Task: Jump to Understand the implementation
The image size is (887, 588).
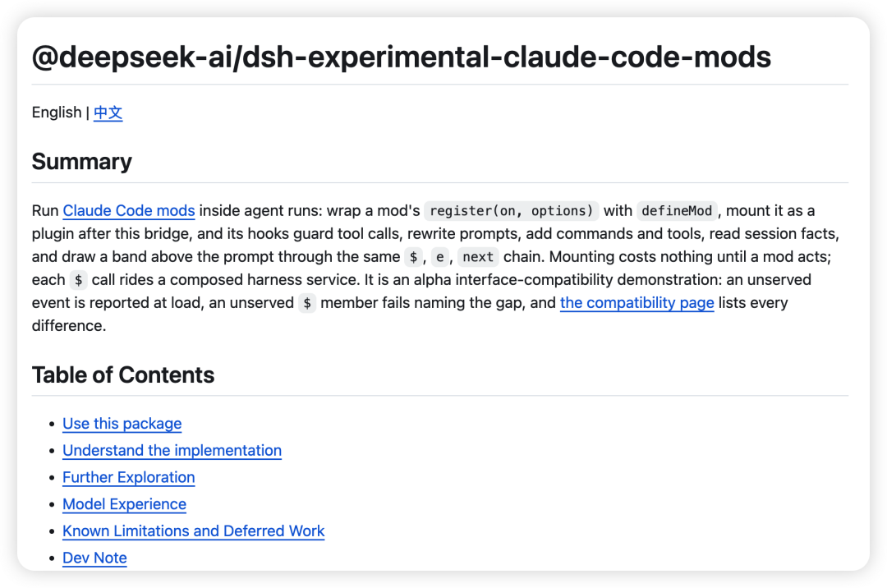Action: (172, 451)
